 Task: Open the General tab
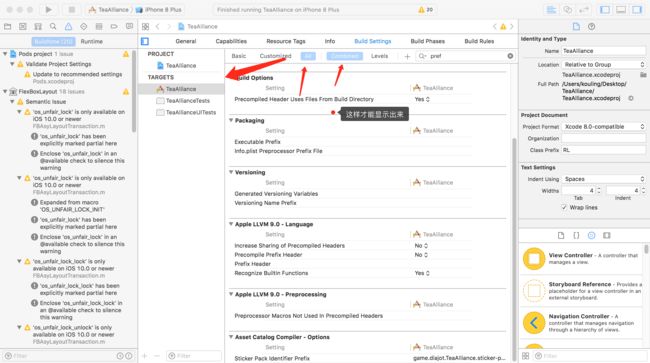coord(186,41)
